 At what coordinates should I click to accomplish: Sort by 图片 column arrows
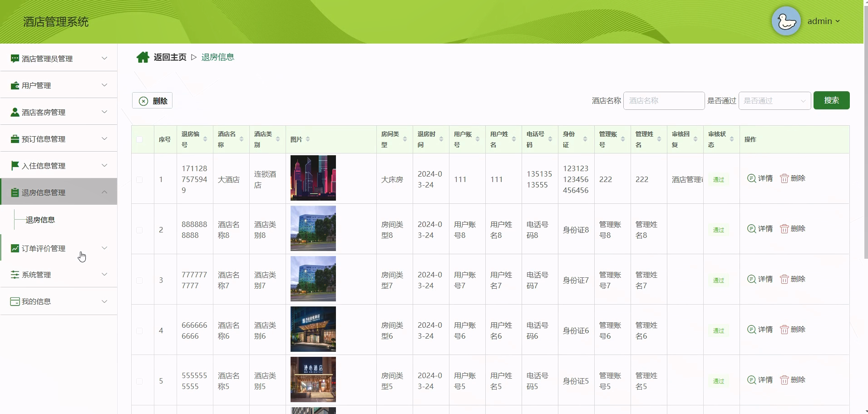pos(308,139)
